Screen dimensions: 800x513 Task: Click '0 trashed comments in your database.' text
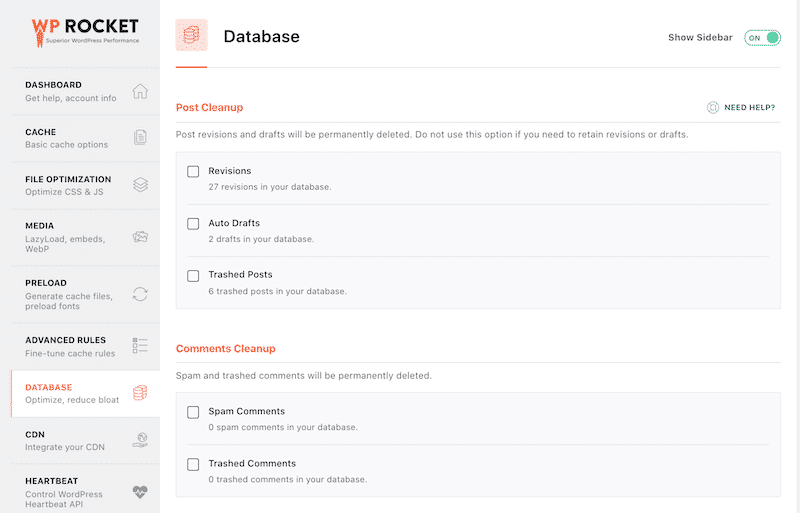pos(288,480)
